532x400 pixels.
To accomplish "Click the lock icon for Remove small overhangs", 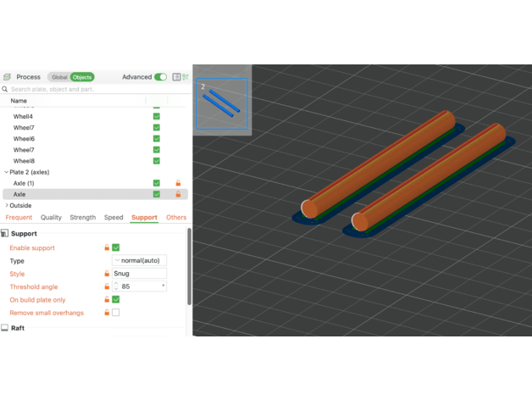I will point(106,313).
